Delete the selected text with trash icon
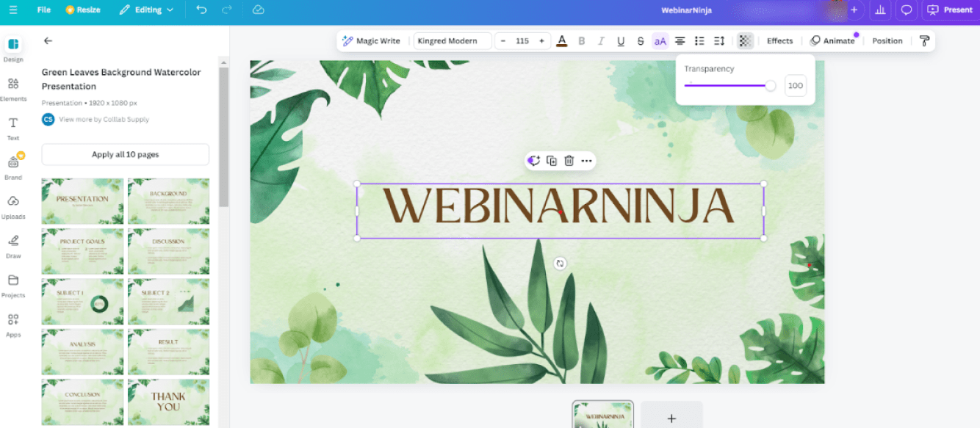Image resolution: width=980 pixels, height=428 pixels. (569, 161)
